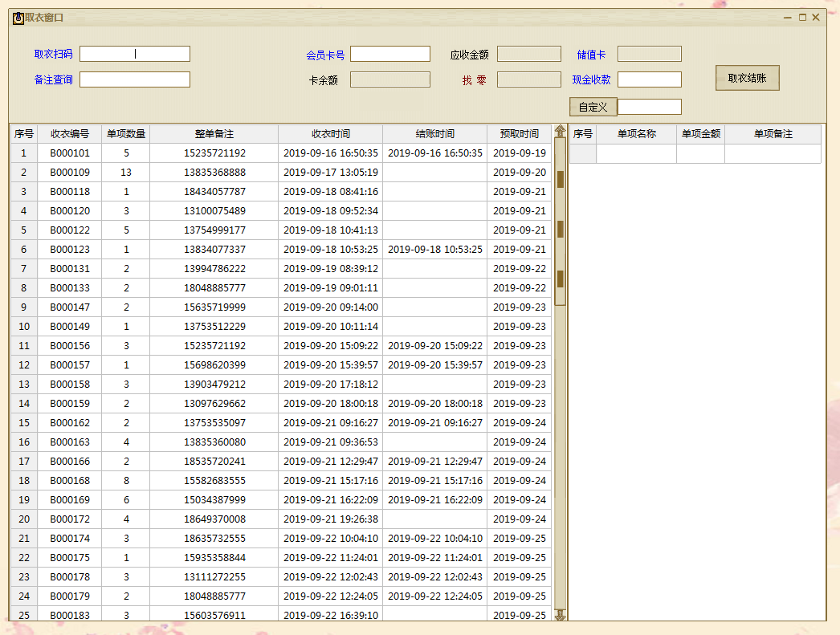Close the 取衣窗口 window
The height and width of the screenshot is (635, 840).
click(x=816, y=18)
